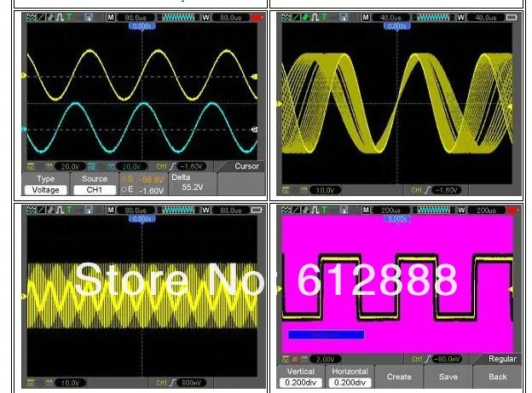
Task: Click the Back button
Action: pos(497,377)
